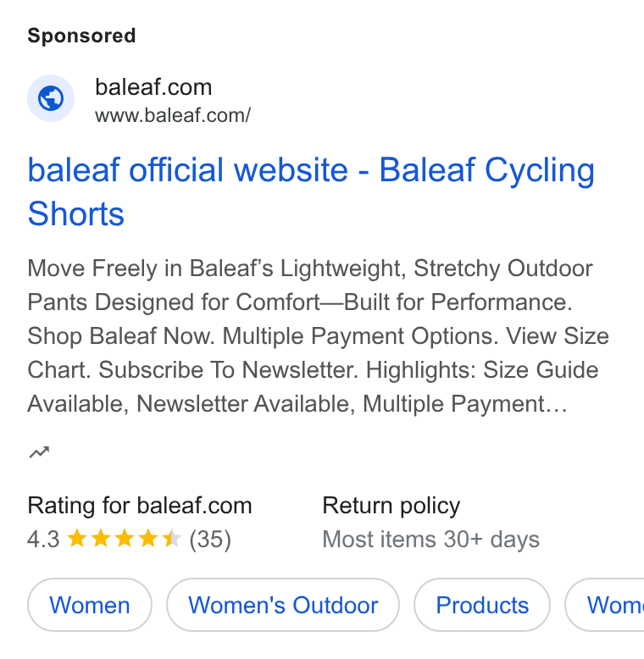Select the Women sitelink chip
Viewport: 644px width, 659px height.
click(x=90, y=605)
